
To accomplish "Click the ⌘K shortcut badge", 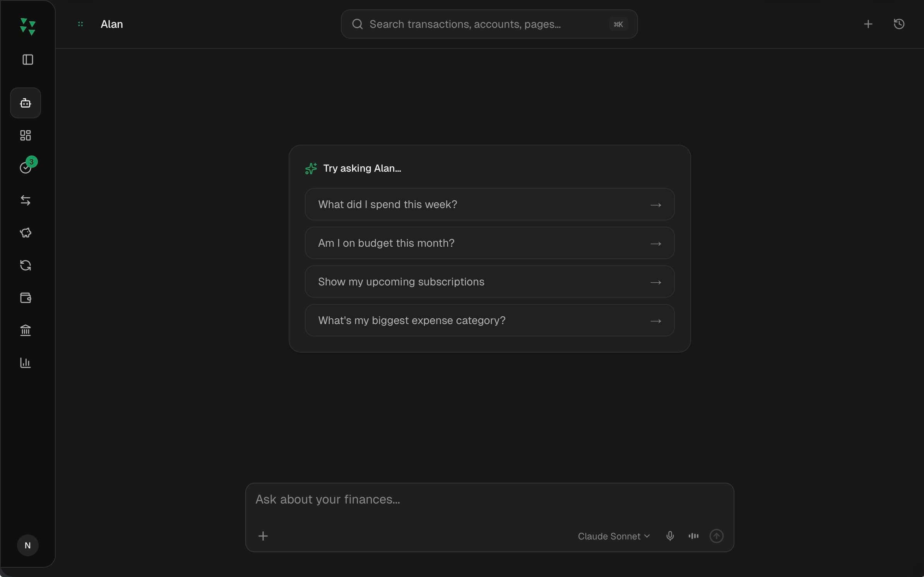I will tap(618, 24).
